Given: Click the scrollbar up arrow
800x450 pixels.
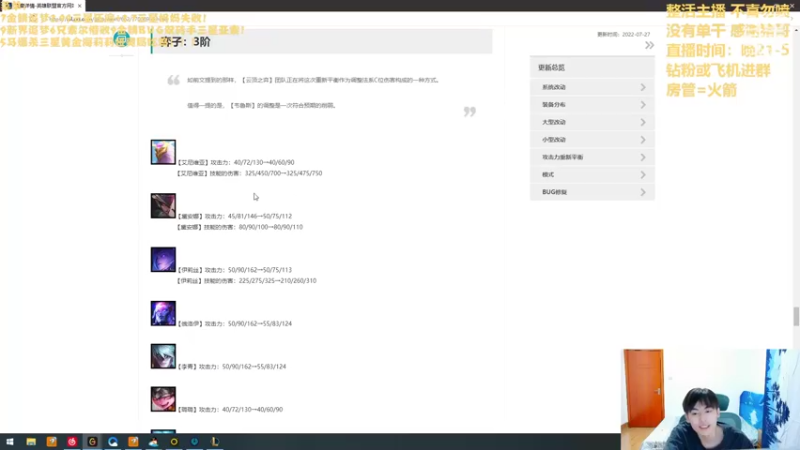Looking at the screenshot, I should (x=796, y=31).
